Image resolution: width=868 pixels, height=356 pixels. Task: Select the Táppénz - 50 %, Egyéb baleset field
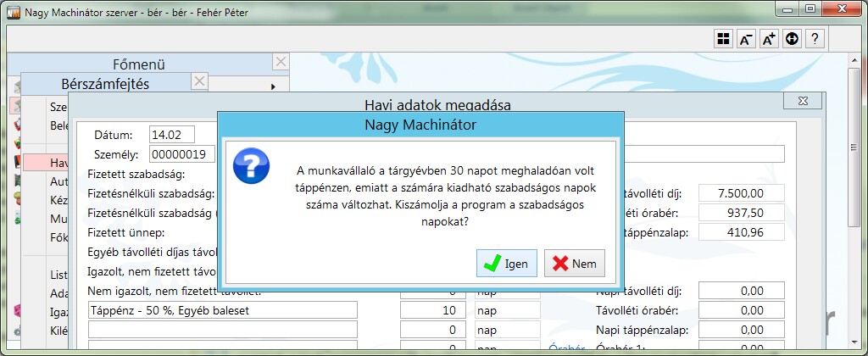(x=223, y=310)
